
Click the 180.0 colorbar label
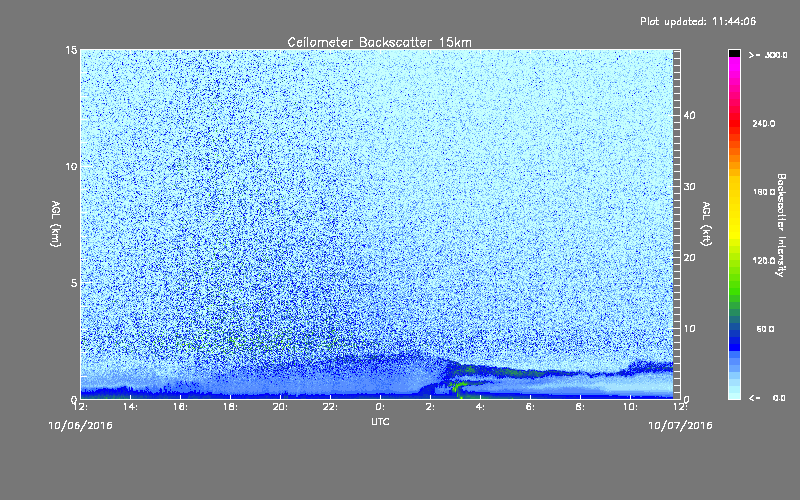coord(764,192)
